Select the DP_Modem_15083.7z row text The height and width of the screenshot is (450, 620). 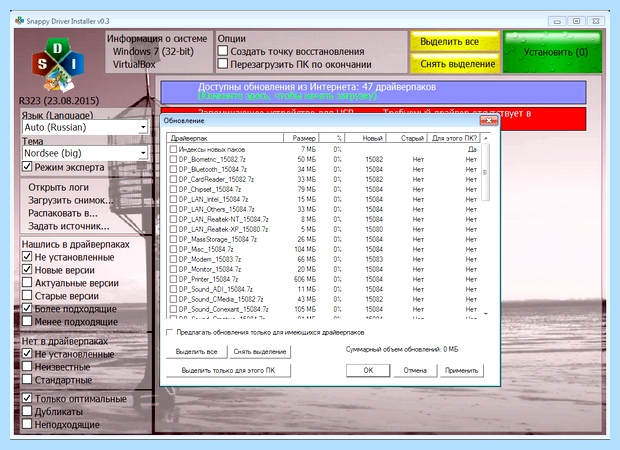click(210, 259)
